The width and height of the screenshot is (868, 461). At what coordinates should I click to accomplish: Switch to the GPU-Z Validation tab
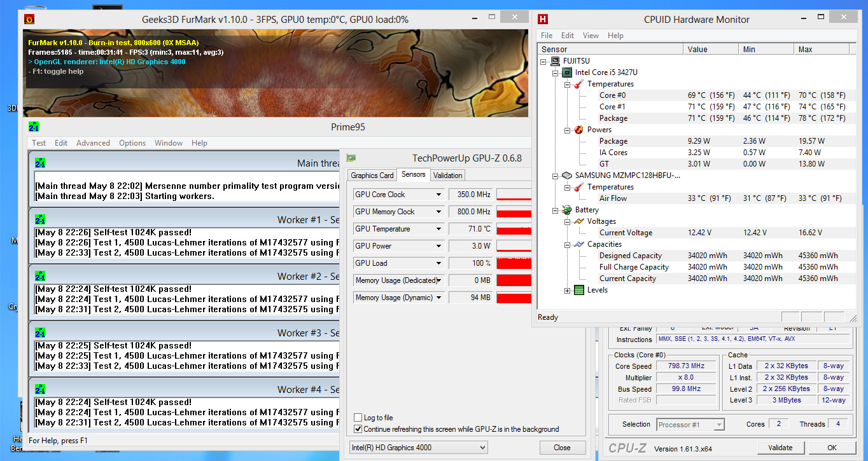coord(447,175)
